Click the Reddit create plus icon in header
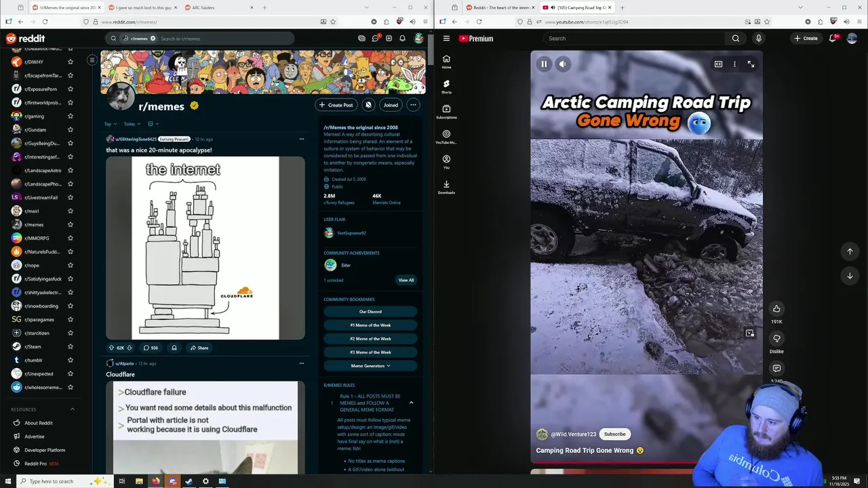This screenshot has height=488, width=868. click(389, 39)
